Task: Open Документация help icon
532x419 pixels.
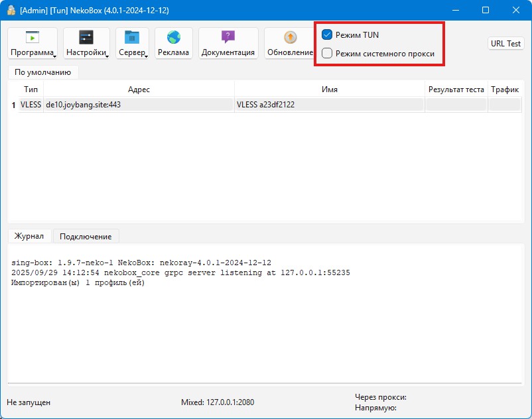Action: click(228, 38)
